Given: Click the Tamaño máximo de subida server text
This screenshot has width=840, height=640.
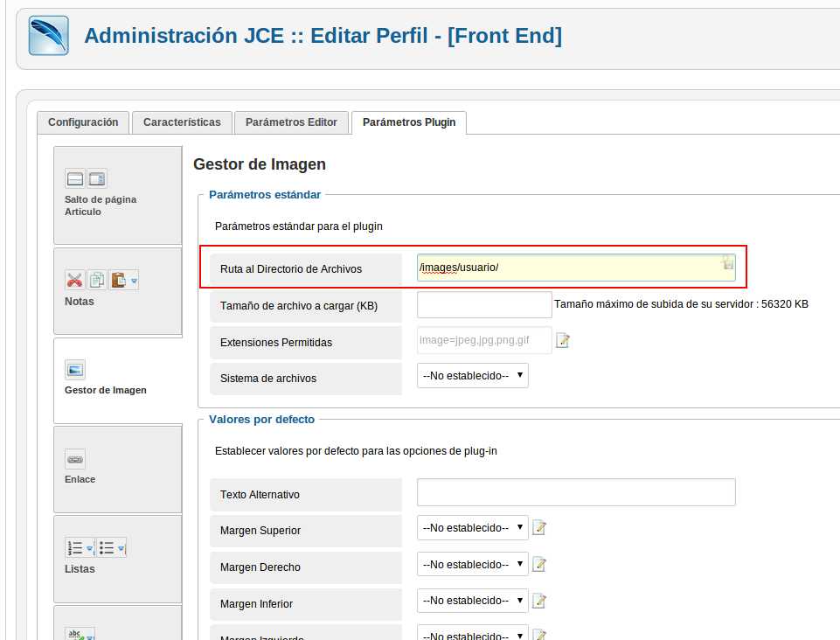Looking at the screenshot, I should click(681, 304).
